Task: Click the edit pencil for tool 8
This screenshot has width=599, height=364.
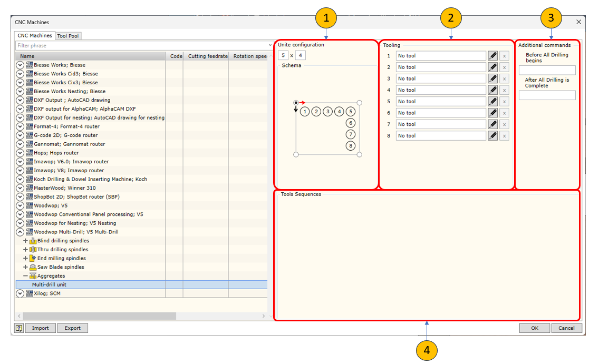Action: click(x=493, y=136)
